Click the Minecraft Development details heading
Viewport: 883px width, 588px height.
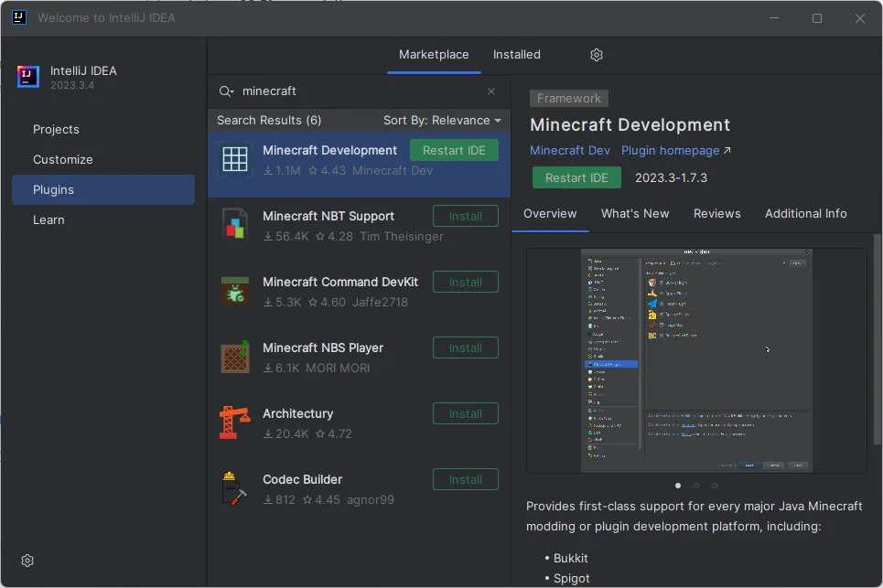click(630, 125)
